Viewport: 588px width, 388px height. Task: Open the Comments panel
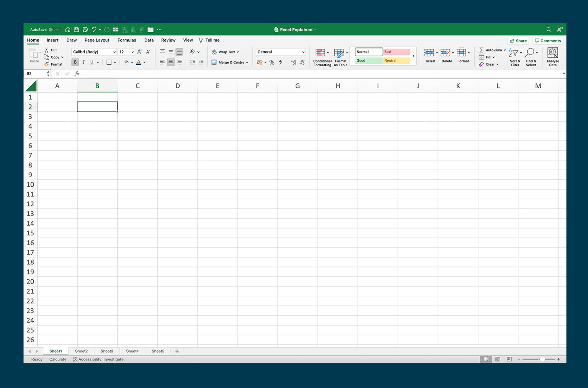pos(548,40)
